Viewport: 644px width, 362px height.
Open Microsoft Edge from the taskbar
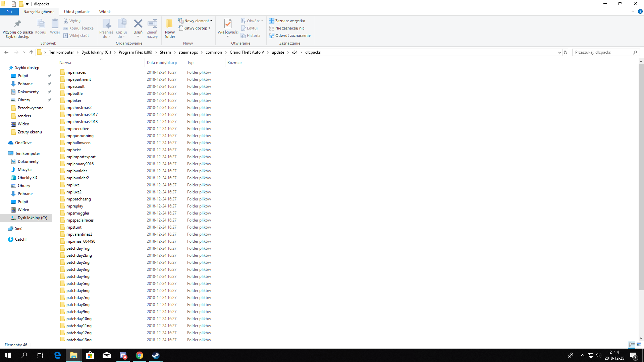[57, 355]
